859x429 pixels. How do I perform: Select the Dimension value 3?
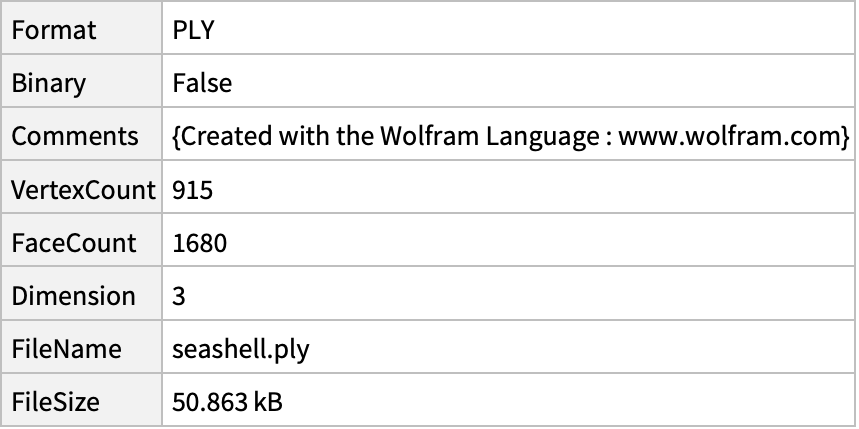coord(179,296)
